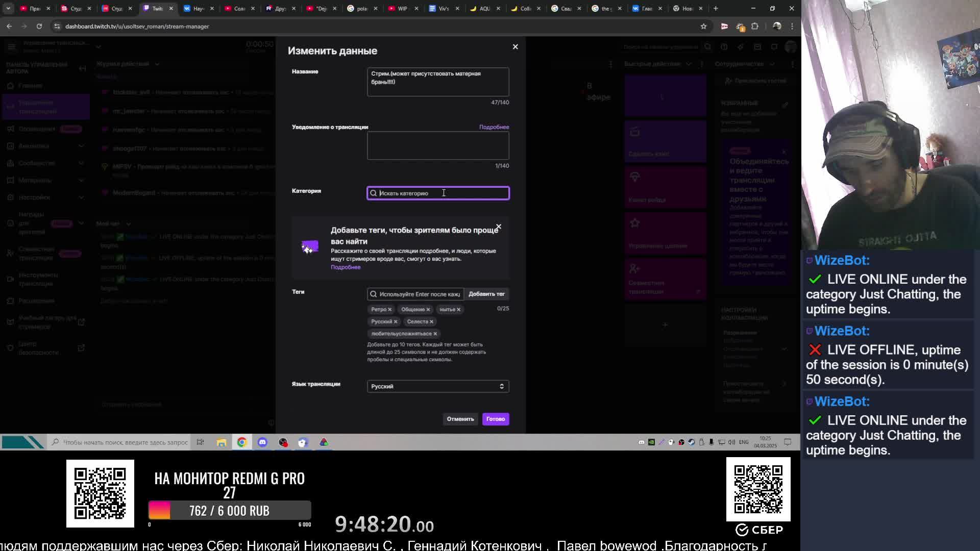Close the Изменить данные dialog with X

515,46
